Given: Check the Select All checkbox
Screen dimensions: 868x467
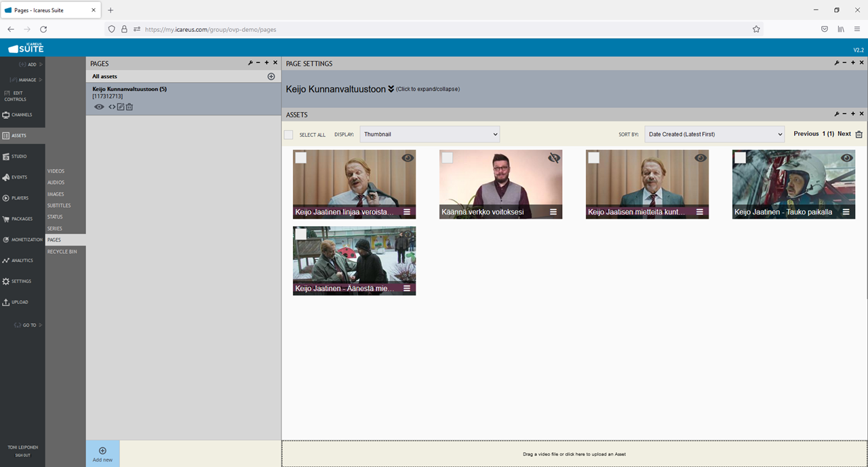Looking at the screenshot, I should (x=289, y=134).
